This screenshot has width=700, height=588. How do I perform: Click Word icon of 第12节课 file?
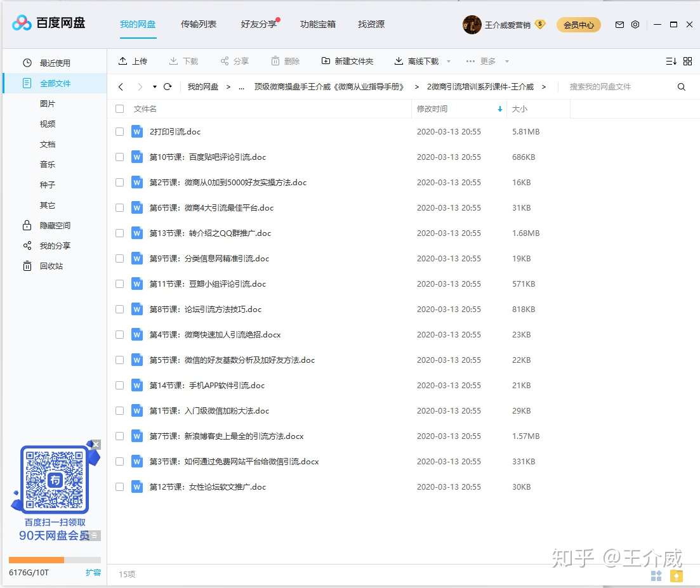click(x=137, y=487)
